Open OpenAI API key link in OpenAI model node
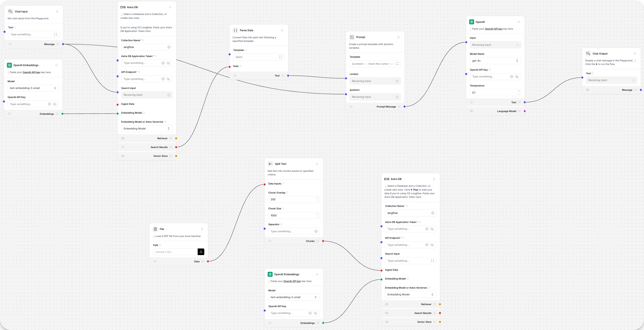Viewport: 644px width, 330px height. tap(494, 29)
